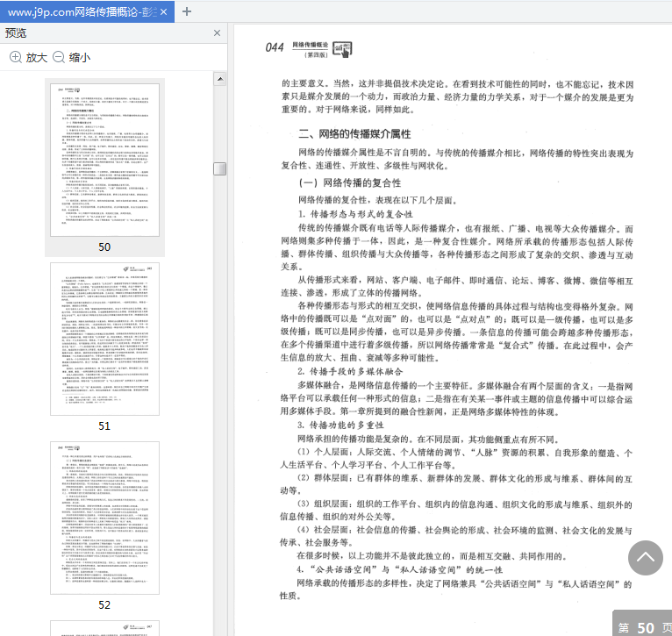
Task: Click the round back-to-top arrow button
Action: [x=646, y=558]
